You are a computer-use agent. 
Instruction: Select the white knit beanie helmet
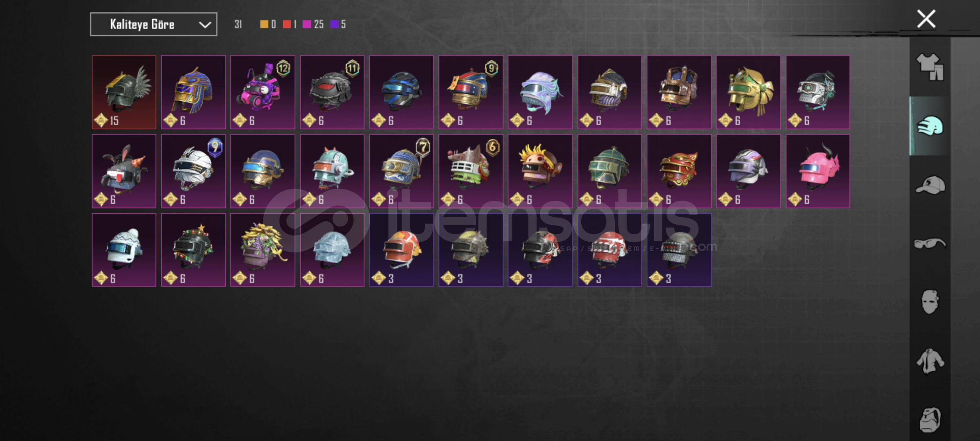124,250
